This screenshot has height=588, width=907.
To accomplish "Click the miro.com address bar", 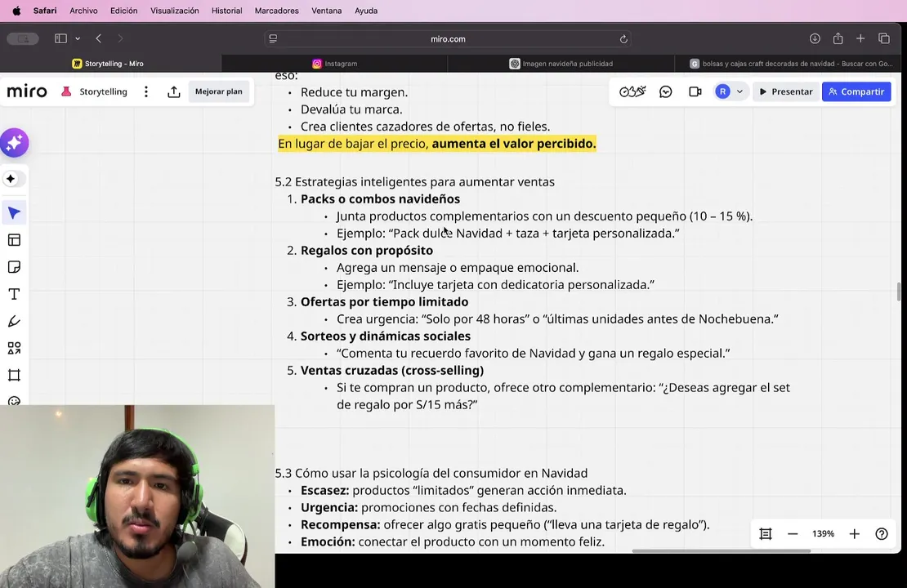I will [x=448, y=38].
